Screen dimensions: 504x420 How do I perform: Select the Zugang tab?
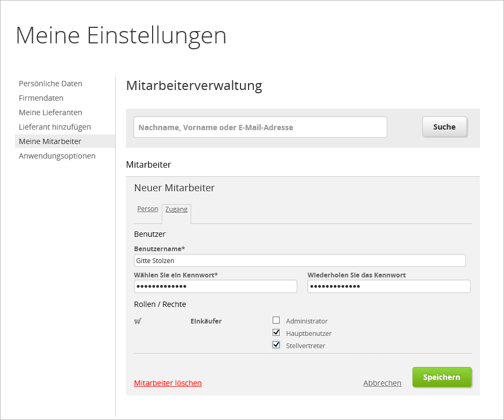(x=176, y=209)
